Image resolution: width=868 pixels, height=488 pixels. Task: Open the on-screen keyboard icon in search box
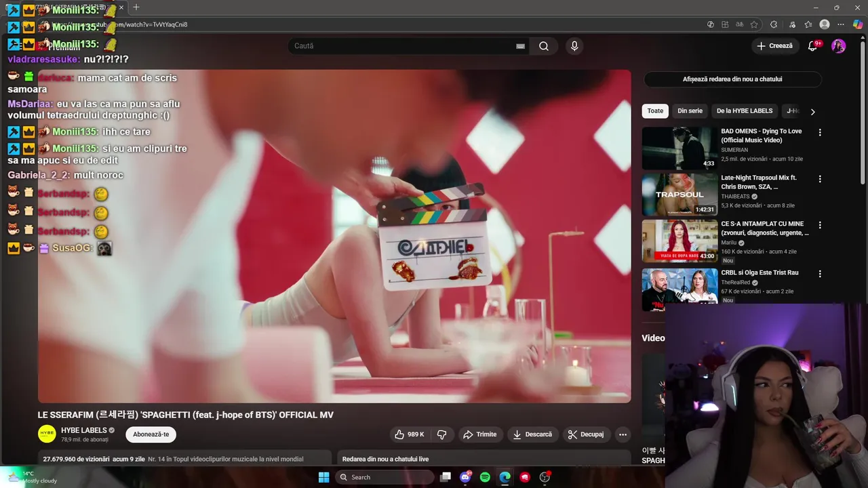click(520, 46)
